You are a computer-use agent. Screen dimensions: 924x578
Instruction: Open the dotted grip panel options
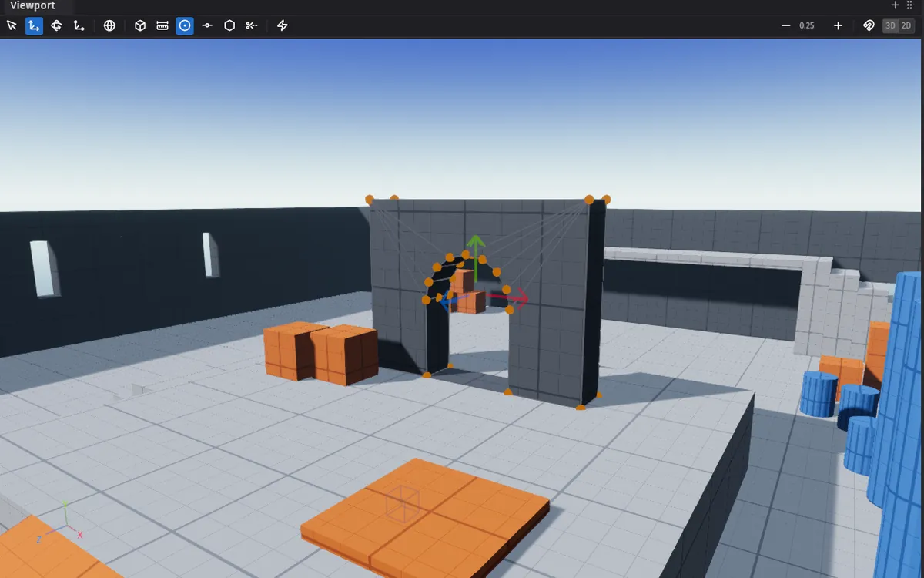point(909,5)
